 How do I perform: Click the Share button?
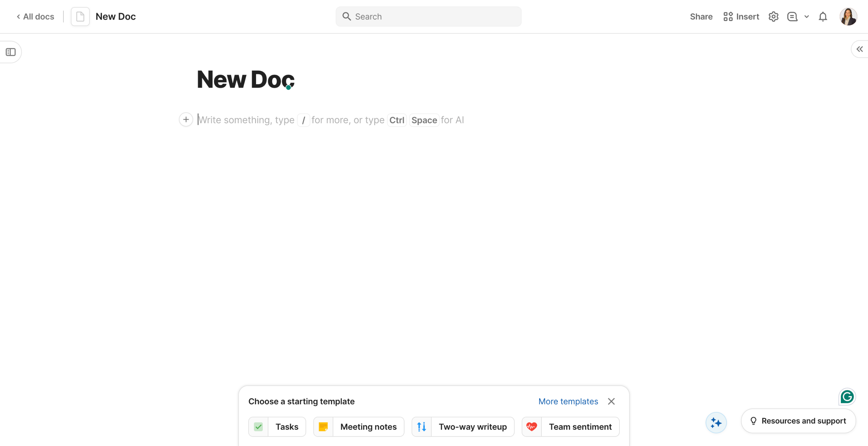coord(701,17)
